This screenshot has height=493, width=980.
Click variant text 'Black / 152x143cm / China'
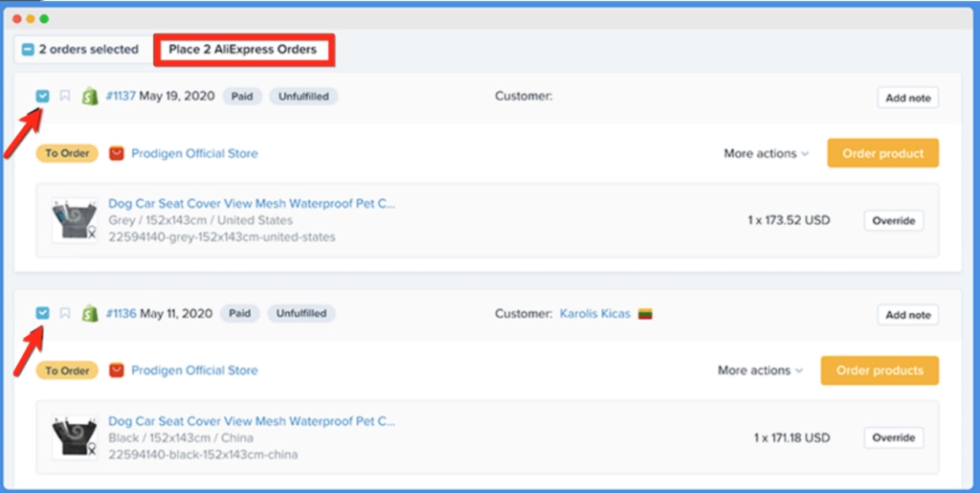[181, 437]
